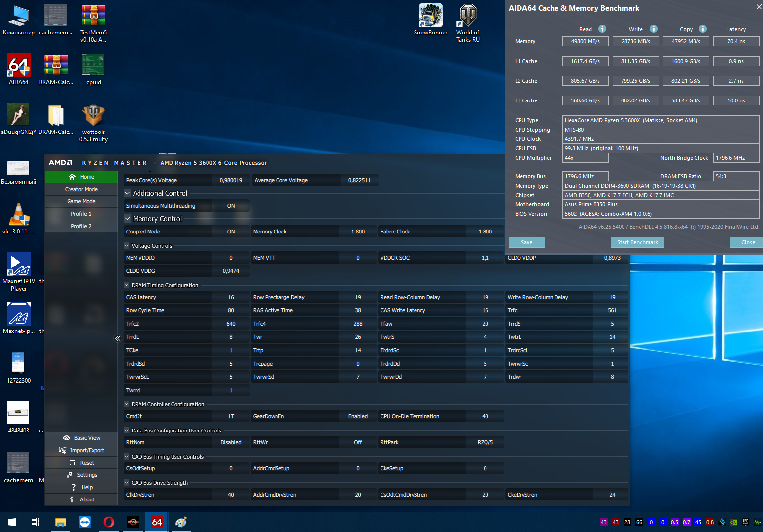Image resolution: width=763 pixels, height=532 pixels.
Task: Click Reset in the Ryzen Master sidebar
Action: click(x=81, y=463)
